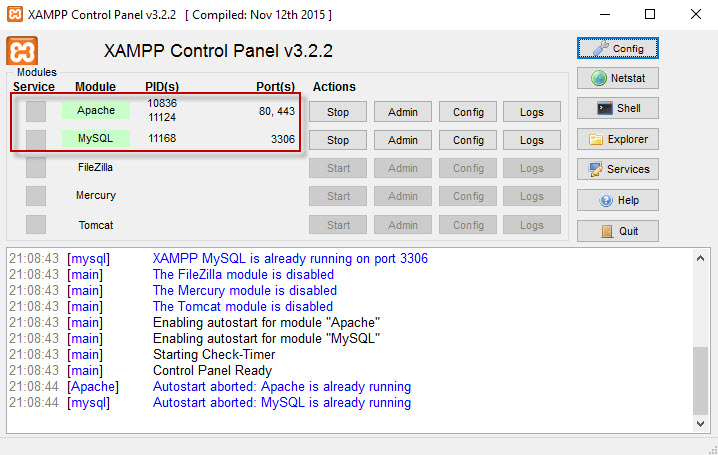
Task: Open the main Config wrench button
Action: (617, 48)
